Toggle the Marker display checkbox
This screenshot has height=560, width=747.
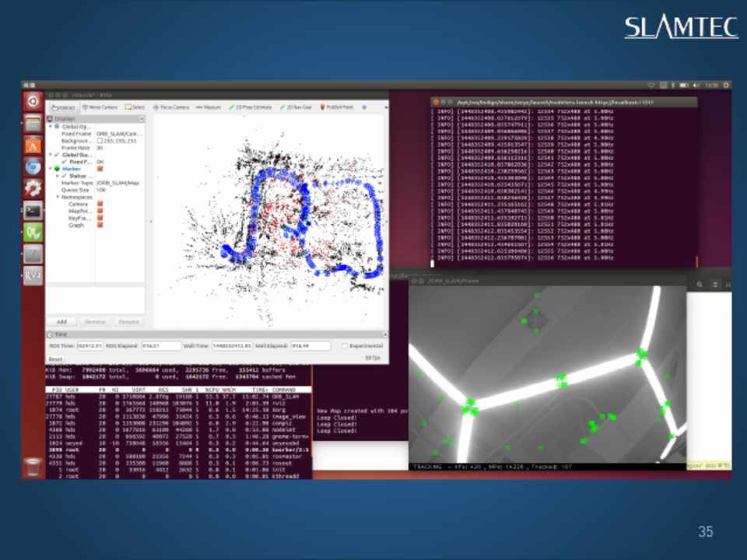tap(100, 169)
